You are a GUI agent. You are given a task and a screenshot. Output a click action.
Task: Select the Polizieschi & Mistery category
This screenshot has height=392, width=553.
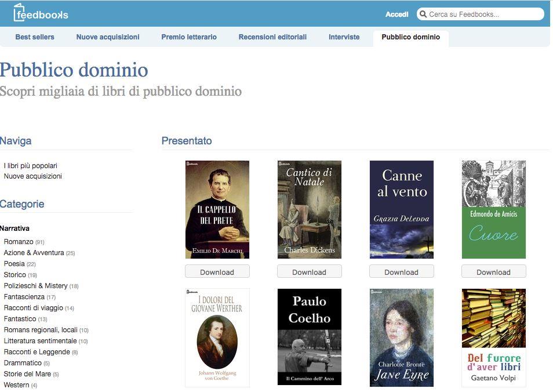35,286
